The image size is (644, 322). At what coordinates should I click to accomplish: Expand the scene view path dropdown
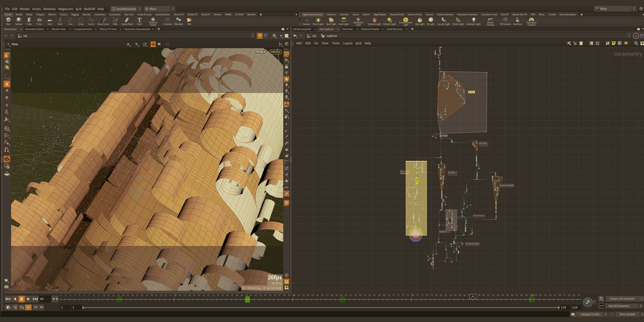click(253, 36)
